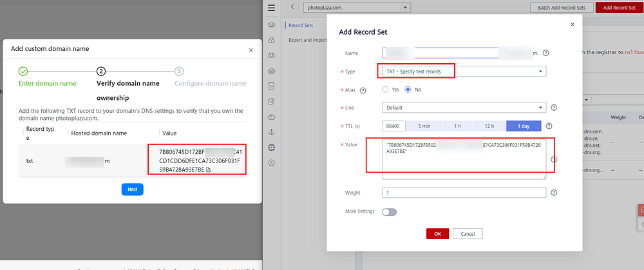Open help icon next to Line dropdown
This screenshot has width=644, height=270.
(554, 108)
